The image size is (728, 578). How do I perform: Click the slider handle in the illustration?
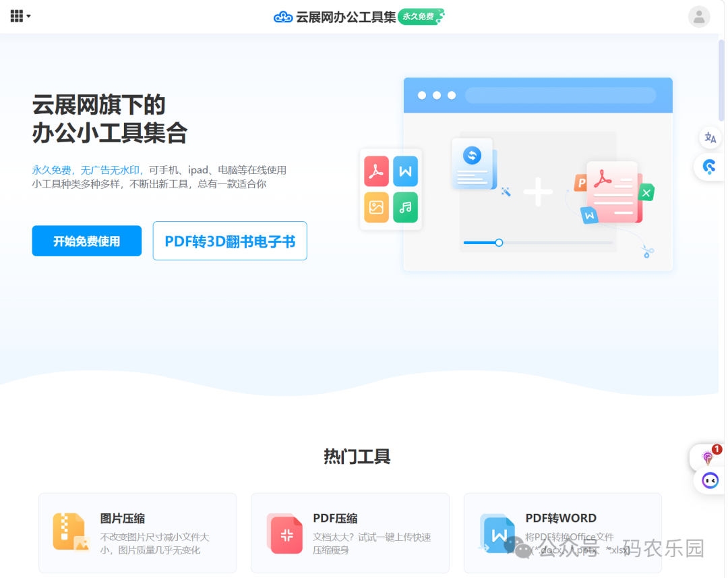[499, 243]
